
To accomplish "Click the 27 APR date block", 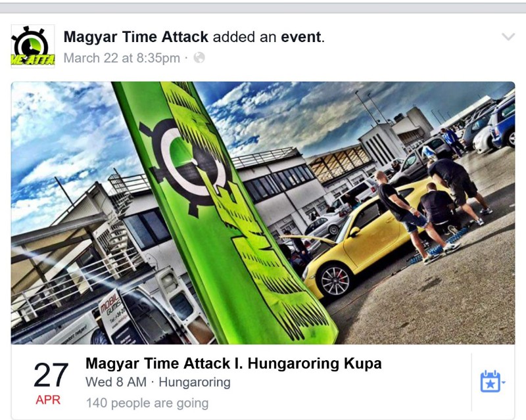I will tap(51, 383).
